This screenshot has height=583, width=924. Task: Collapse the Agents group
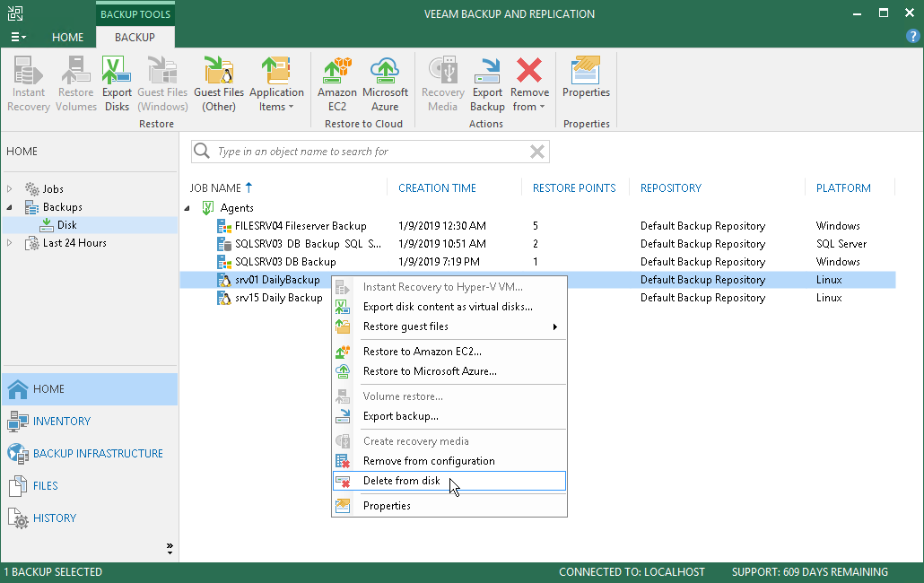187,208
